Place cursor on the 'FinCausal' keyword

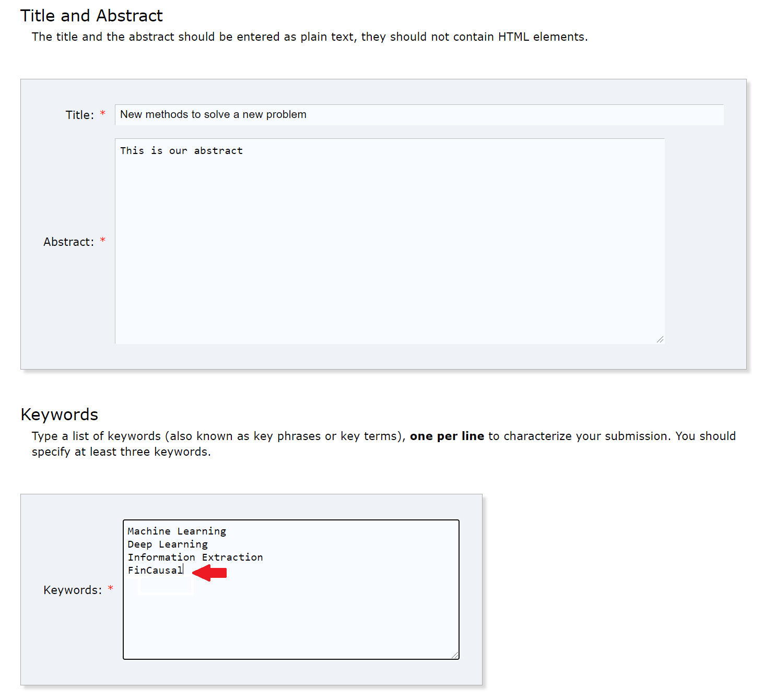click(x=155, y=571)
